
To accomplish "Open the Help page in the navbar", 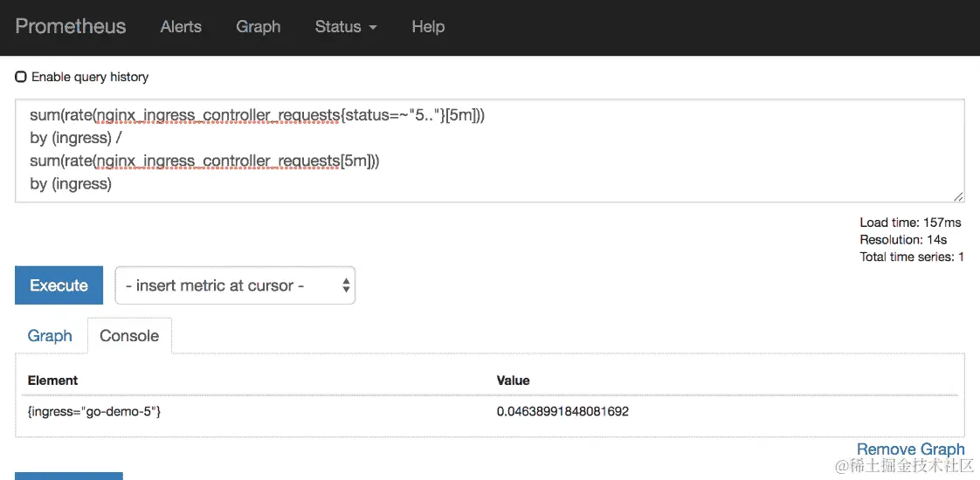I will pyautogui.click(x=428, y=26).
